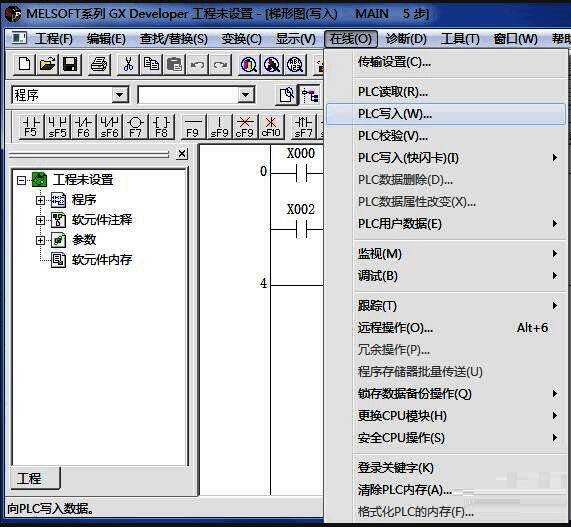The width and height of the screenshot is (571, 527).
Task: Click the device search magnifier icon
Action: click(249, 64)
